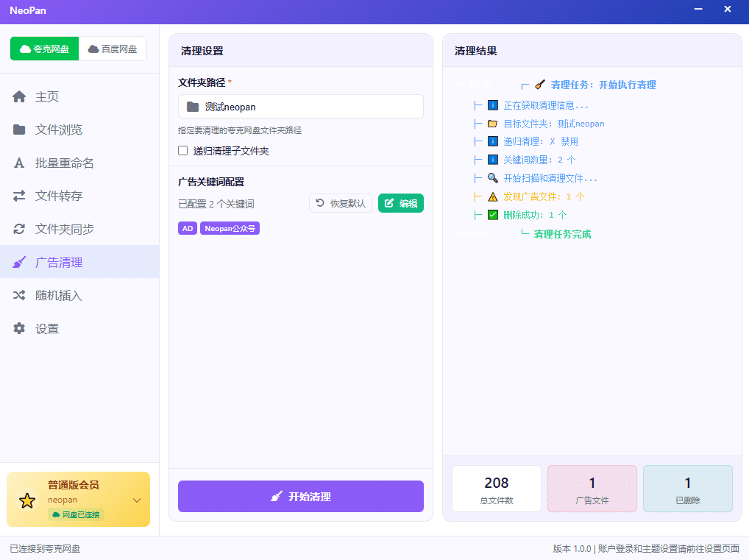The width and height of the screenshot is (749, 560).
Task: Click the 编辑 keywords button
Action: tap(401, 203)
